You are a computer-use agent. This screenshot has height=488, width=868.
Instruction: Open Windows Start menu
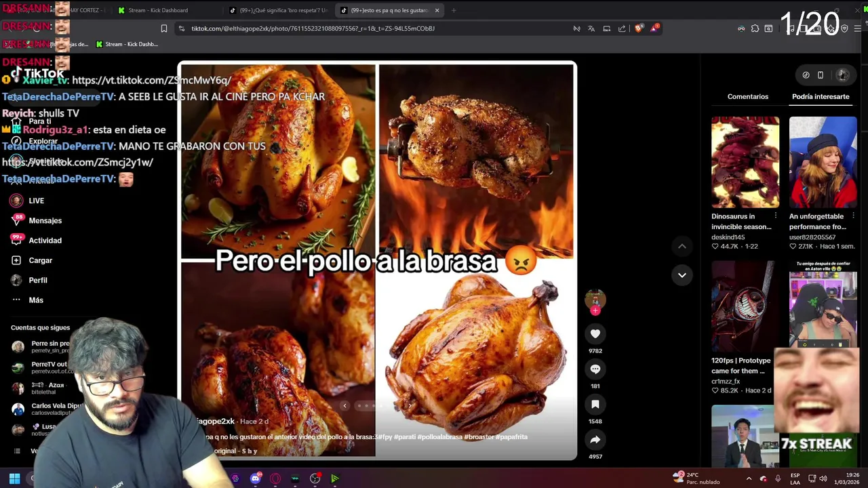[x=14, y=479]
